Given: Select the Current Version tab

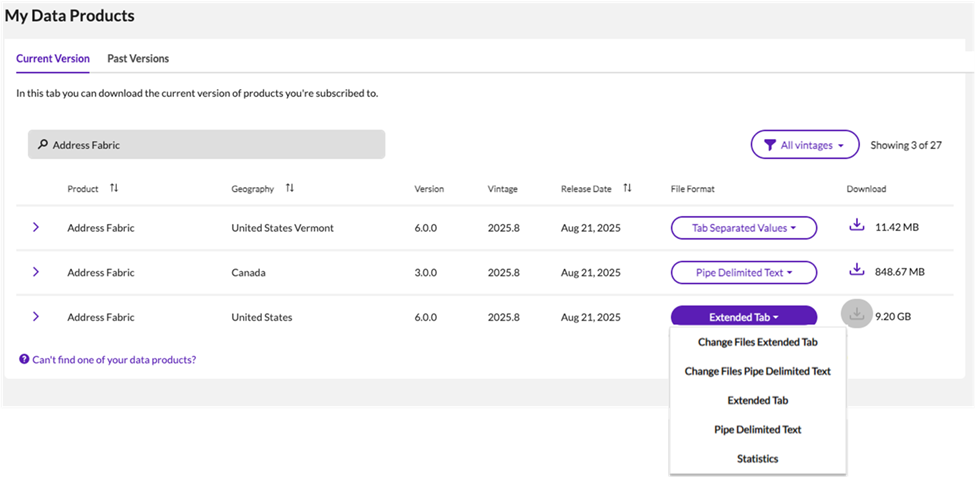Looking at the screenshot, I should (53, 59).
